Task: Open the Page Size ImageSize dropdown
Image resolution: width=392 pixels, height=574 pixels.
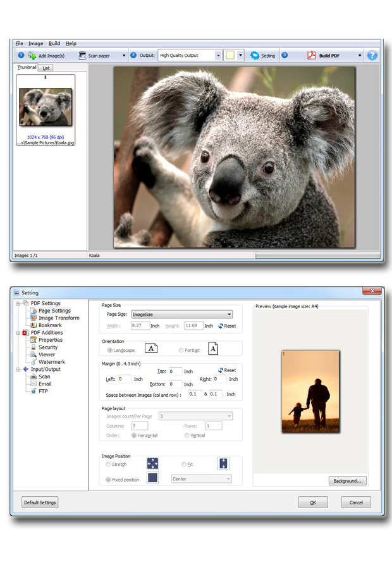Action: [x=181, y=314]
